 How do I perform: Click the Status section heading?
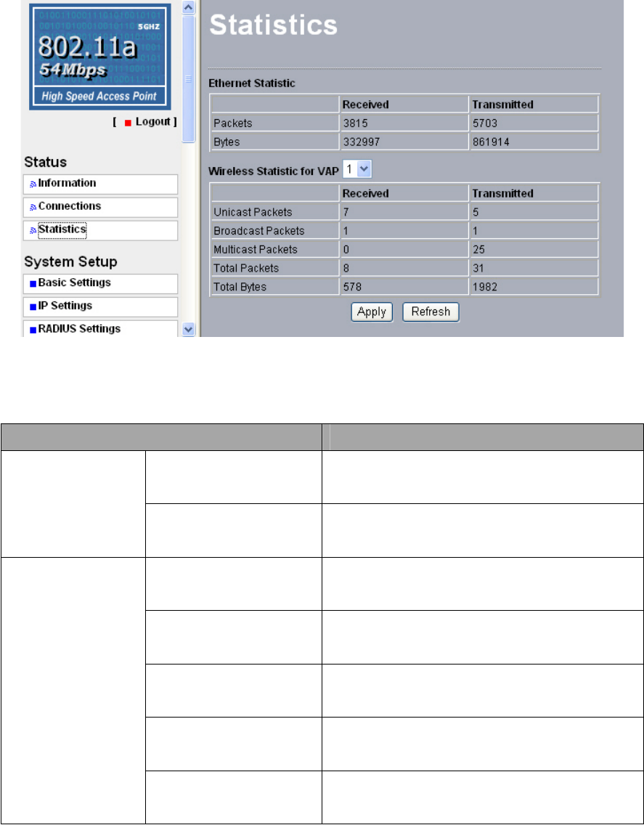tap(45, 161)
